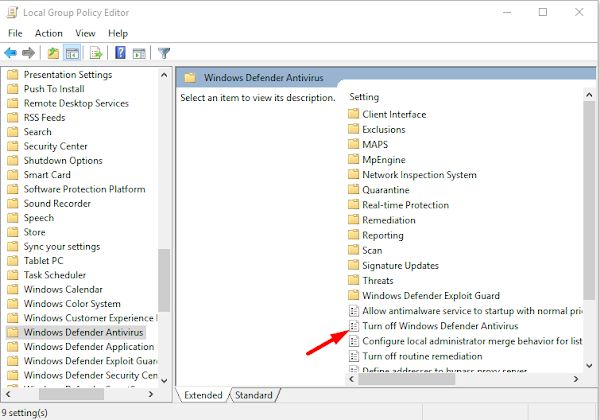The height and width of the screenshot is (420, 600).
Task: Click the Back arrow toolbar icon
Action: coord(10,53)
